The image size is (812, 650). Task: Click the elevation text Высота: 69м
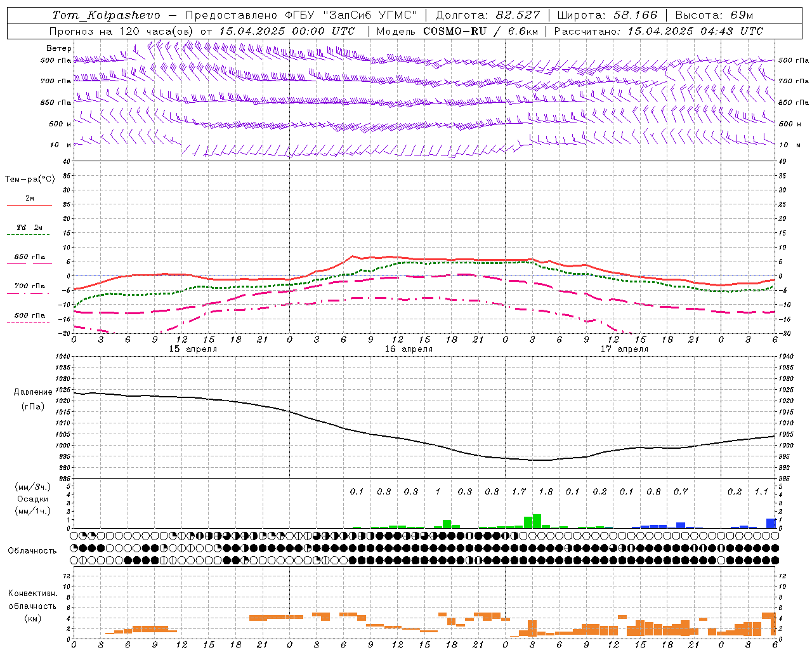(714, 15)
